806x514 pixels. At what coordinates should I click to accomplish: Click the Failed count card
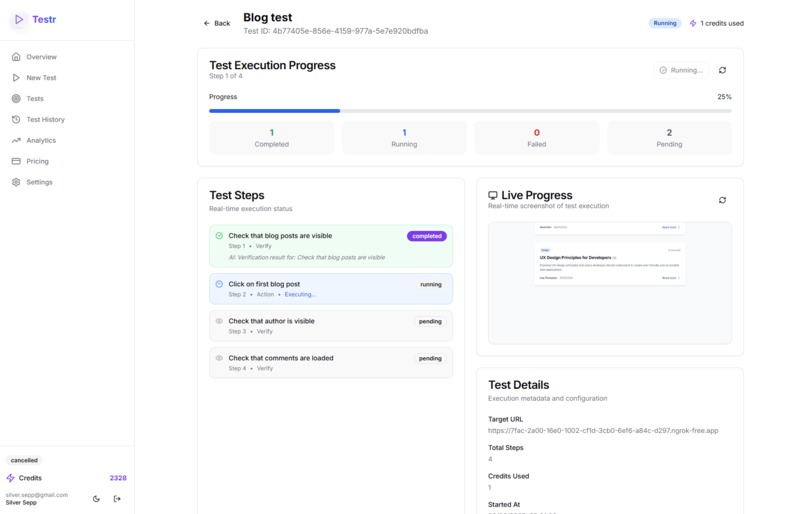point(537,138)
